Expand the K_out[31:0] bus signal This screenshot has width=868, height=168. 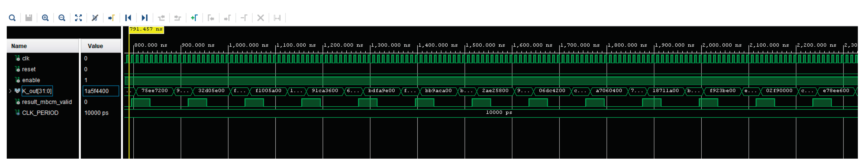coord(10,91)
